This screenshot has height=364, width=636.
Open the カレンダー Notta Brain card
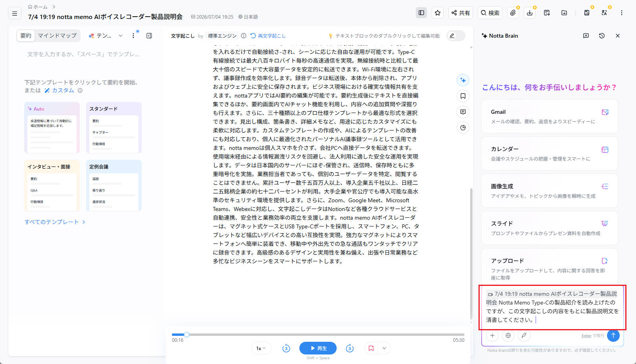point(550,153)
